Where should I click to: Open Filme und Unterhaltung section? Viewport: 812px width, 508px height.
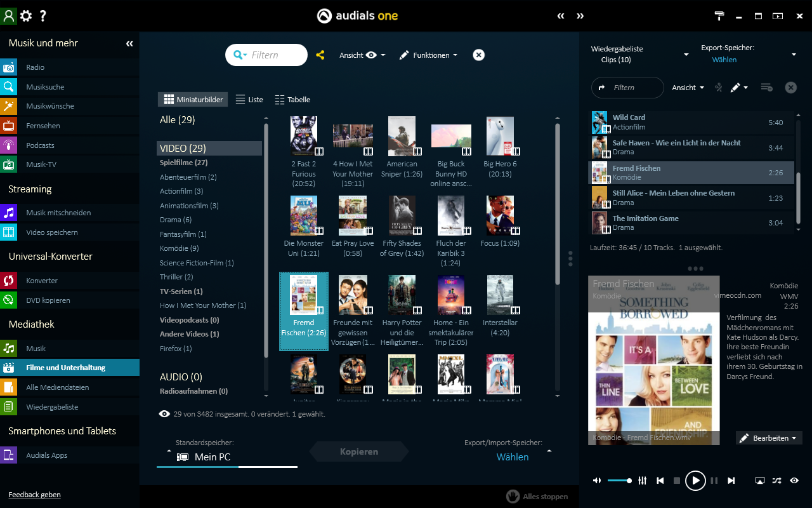click(x=70, y=368)
